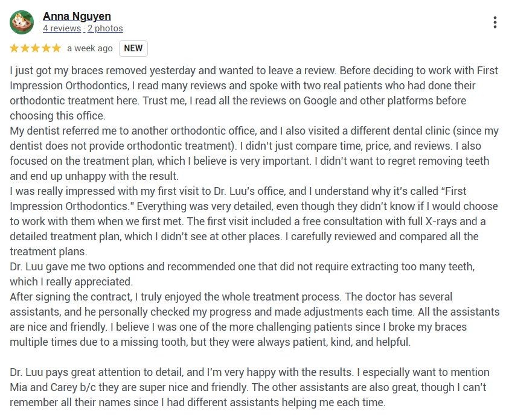Screen dimensions: 509x420
Task: Click the NEW badge beside the timestamp
Action: tap(133, 48)
